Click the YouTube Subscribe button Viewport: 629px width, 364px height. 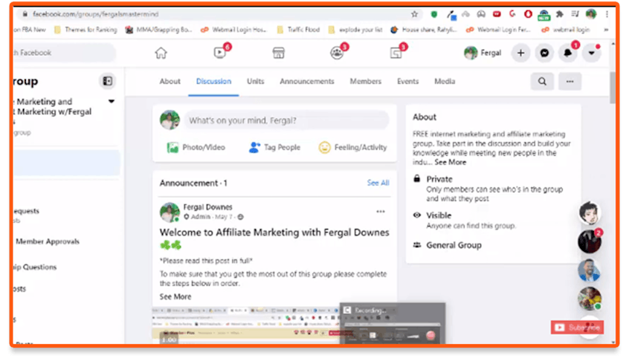coord(577,328)
